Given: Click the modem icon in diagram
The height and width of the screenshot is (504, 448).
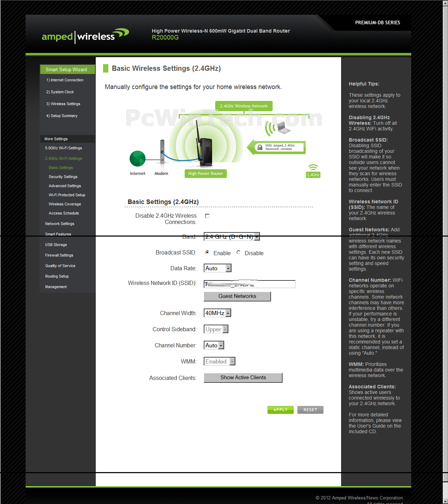Looking at the screenshot, I should pyautogui.click(x=162, y=152).
